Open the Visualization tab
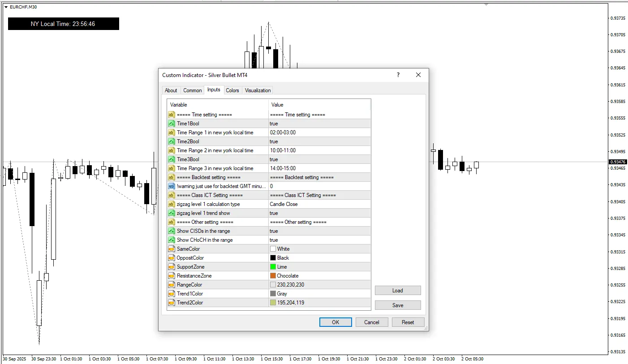 [x=258, y=90]
